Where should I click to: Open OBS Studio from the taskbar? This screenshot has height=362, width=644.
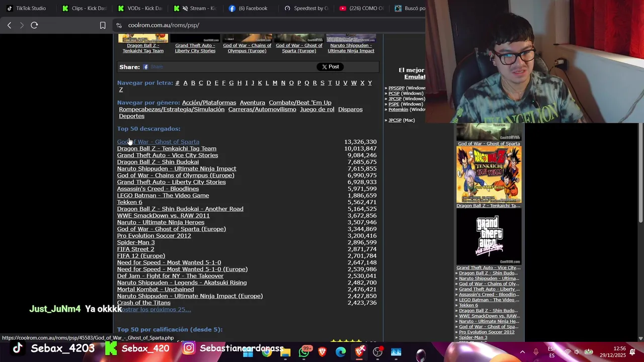[378, 352]
